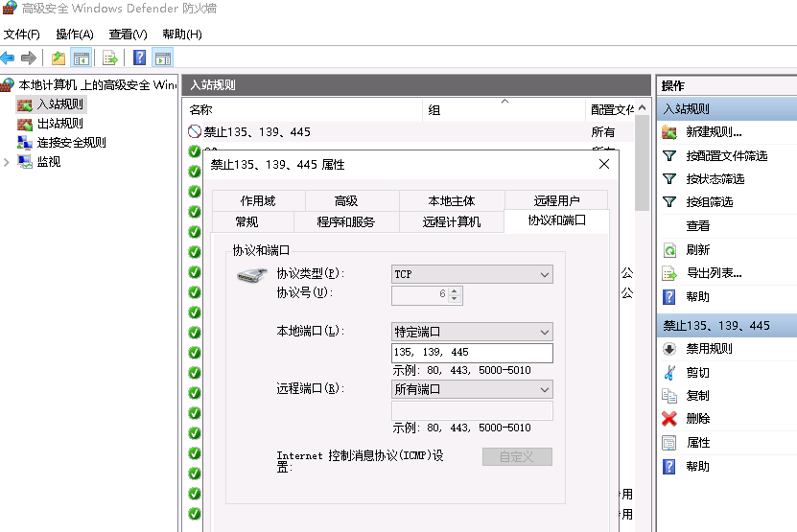Click the help icon at bottom of actions pane
The height and width of the screenshot is (532, 797).
[x=669, y=467]
